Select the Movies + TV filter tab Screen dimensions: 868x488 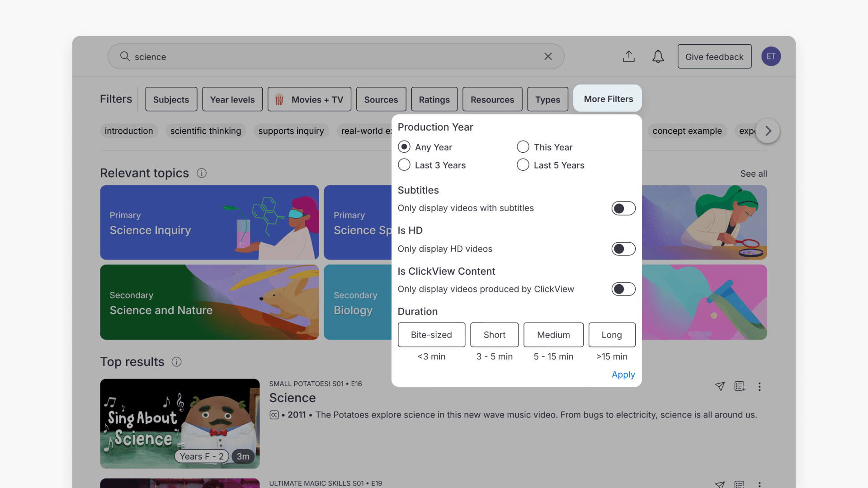tap(309, 99)
